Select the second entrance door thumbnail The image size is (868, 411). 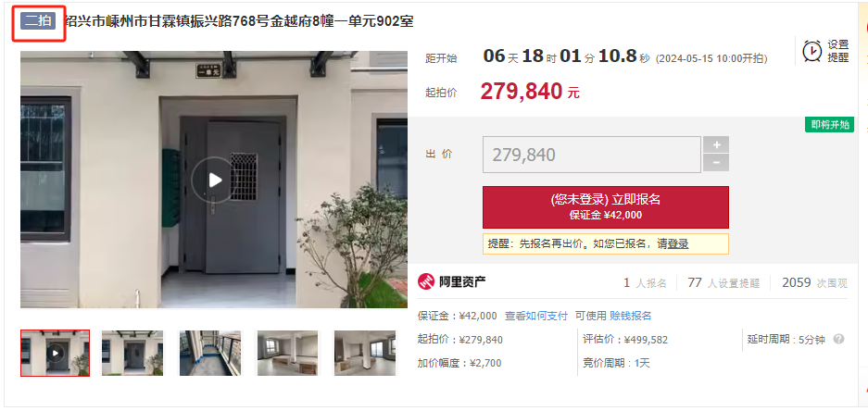[132, 353]
